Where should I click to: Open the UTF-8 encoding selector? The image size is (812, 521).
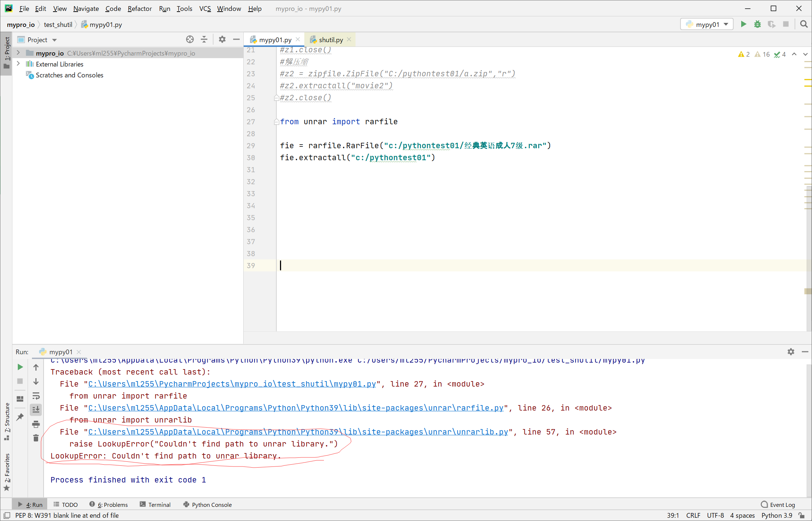[x=715, y=515]
